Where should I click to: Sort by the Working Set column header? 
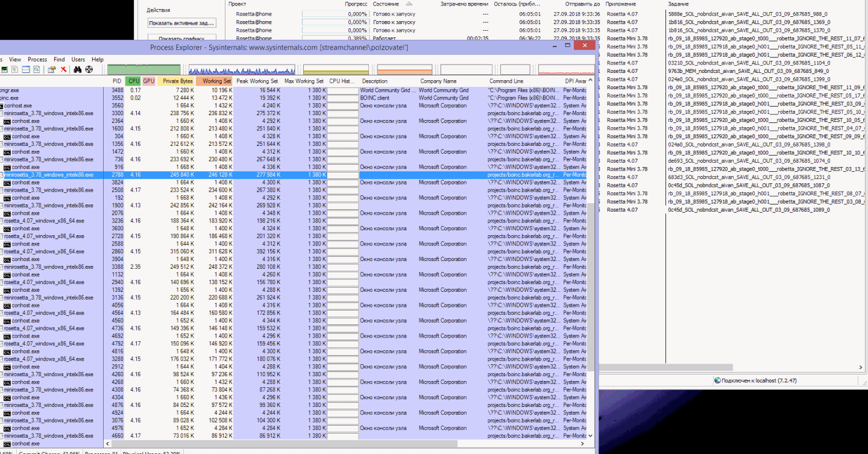pos(215,81)
